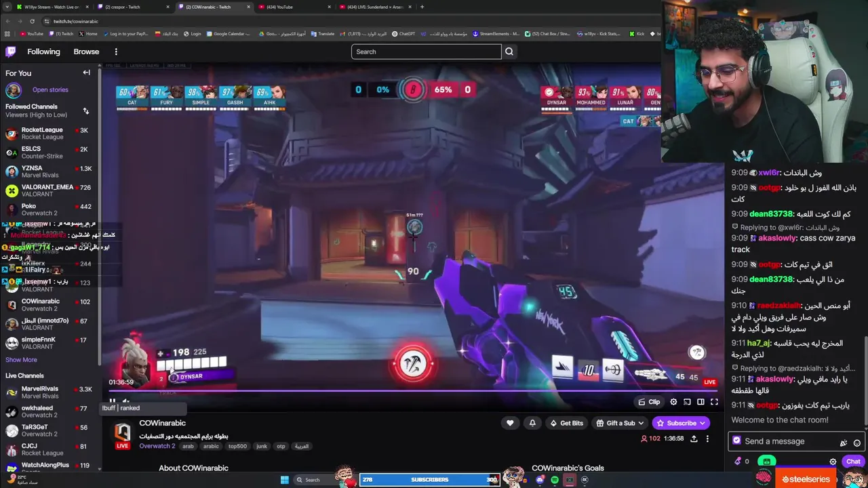
Task: Open the MarvelRivals live channel
Action: pos(49,392)
